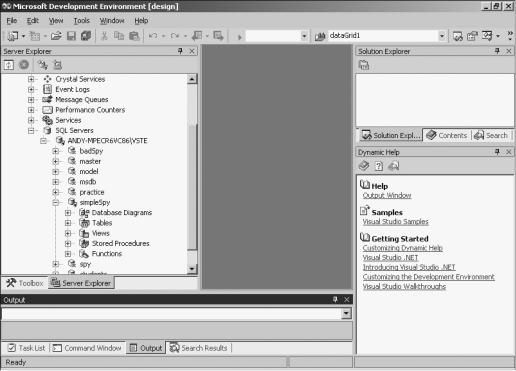The width and height of the screenshot is (516, 371).
Task: Switch to the Search tab
Action: pyautogui.click(x=491, y=135)
